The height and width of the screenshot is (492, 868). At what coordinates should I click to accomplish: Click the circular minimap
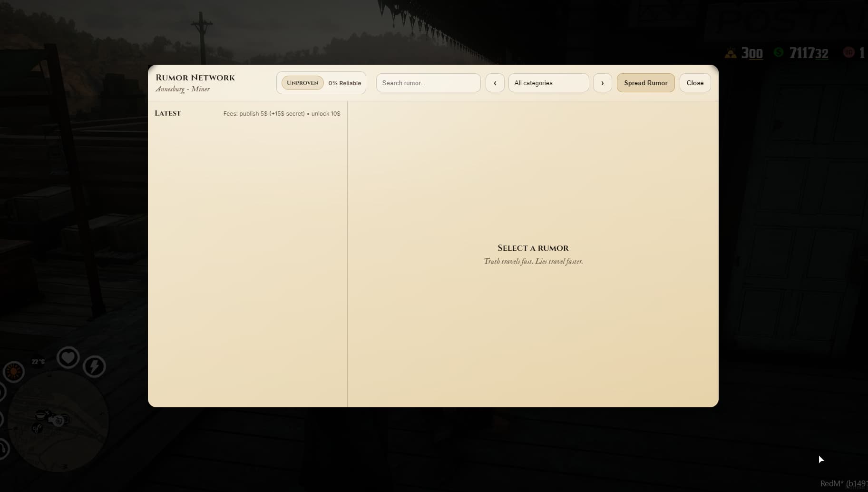[x=58, y=422]
